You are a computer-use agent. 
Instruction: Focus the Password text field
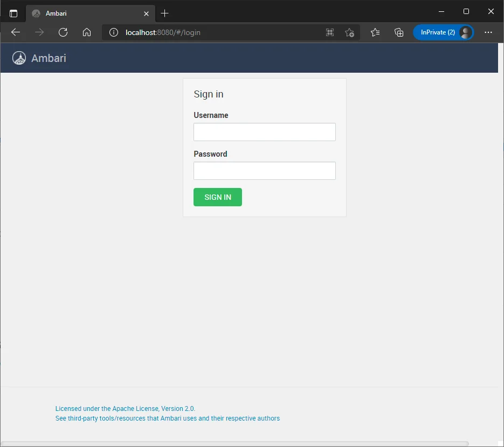click(264, 171)
